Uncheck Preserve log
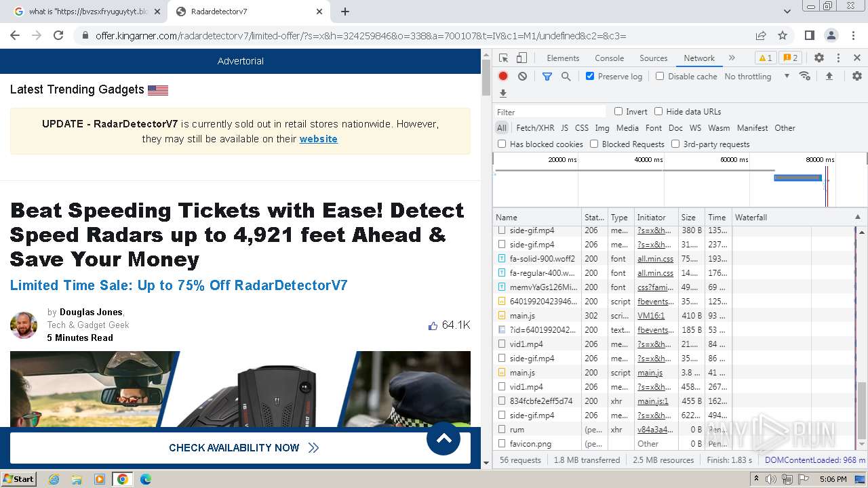The width and height of the screenshot is (868, 488). pos(590,76)
